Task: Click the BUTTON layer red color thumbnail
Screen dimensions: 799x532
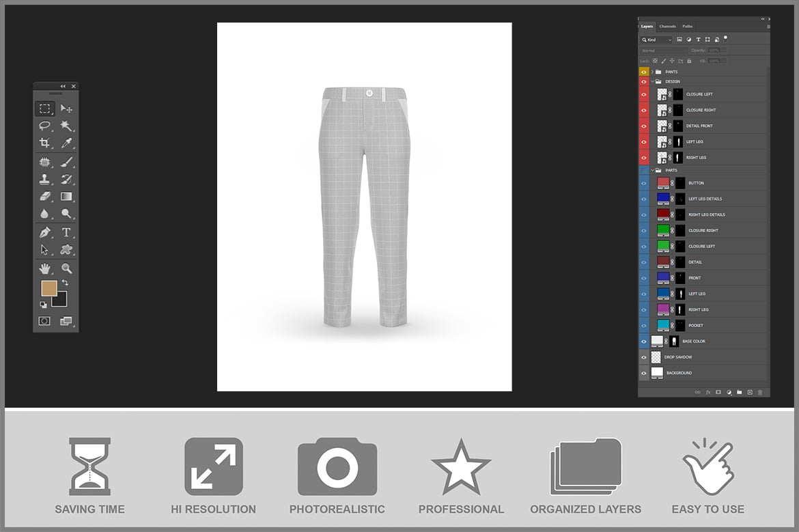Action: tap(663, 182)
